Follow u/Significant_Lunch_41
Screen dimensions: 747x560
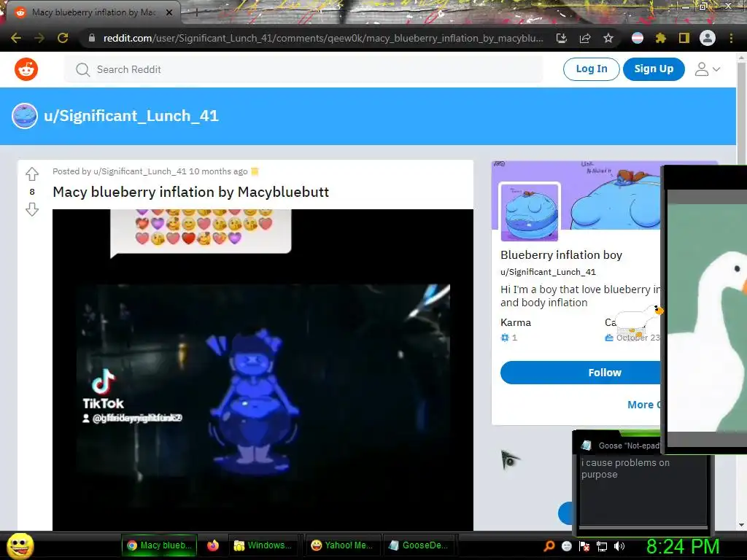(581, 373)
